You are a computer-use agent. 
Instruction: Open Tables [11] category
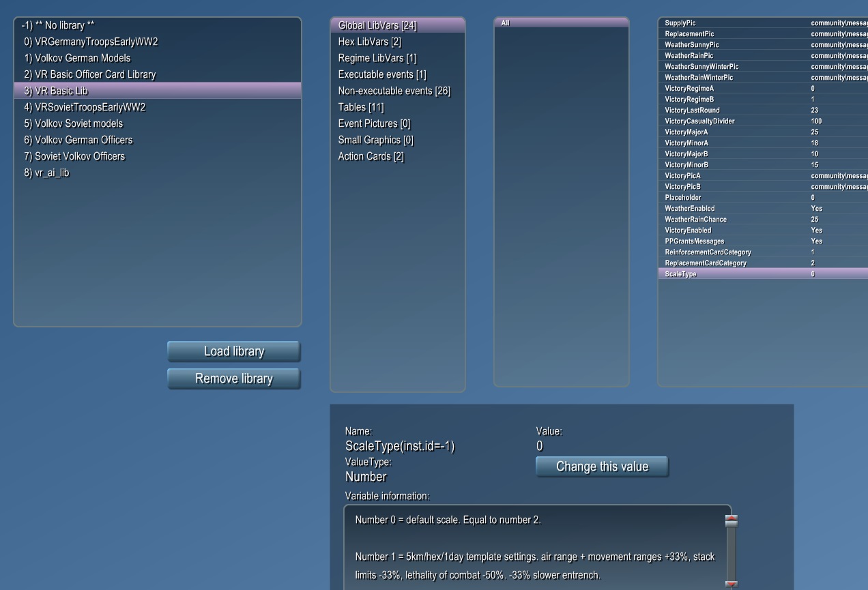coord(398,107)
